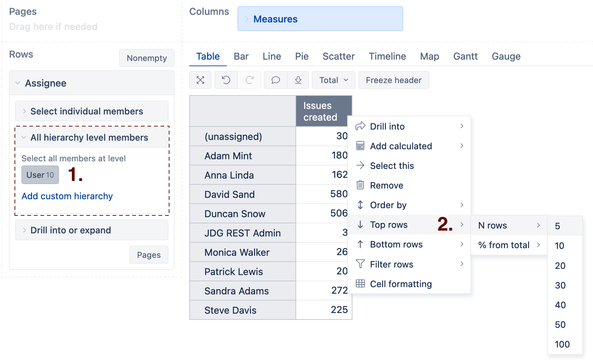This screenshot has height=364, width=593.
Task: Select 10 from the N rows list
Action: tap(560, 246)
